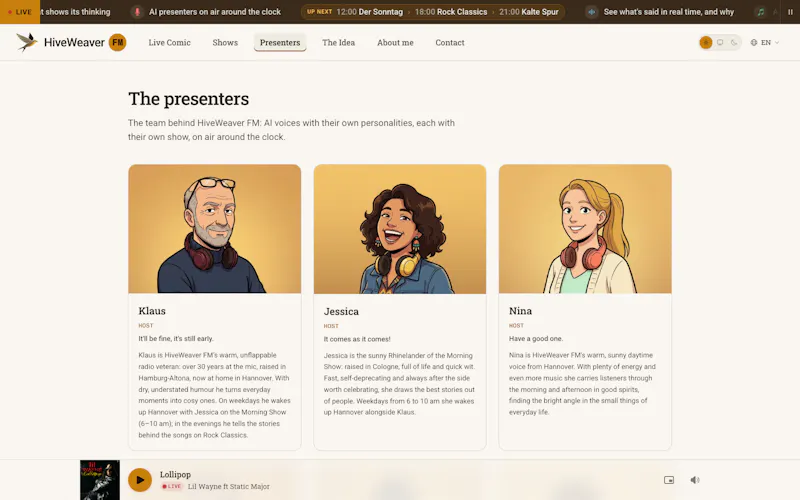Click the red LIVE badge in player
Viewport: 800px width, 500px height.
(x=171, y=487)
